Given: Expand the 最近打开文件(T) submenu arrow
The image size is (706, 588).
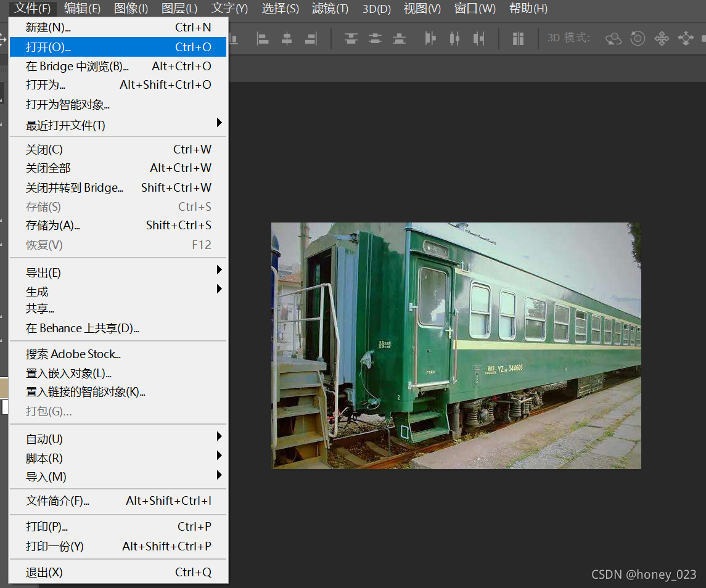Looking at the screenshot, I should click(x=220, y=123).
